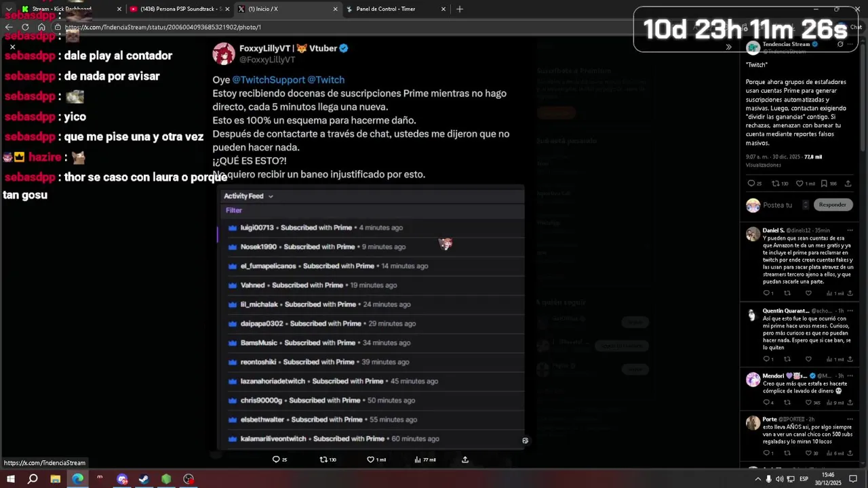868x488 pixels.
Task: Repost icon below the photo
Action: (x=323, y=460)
